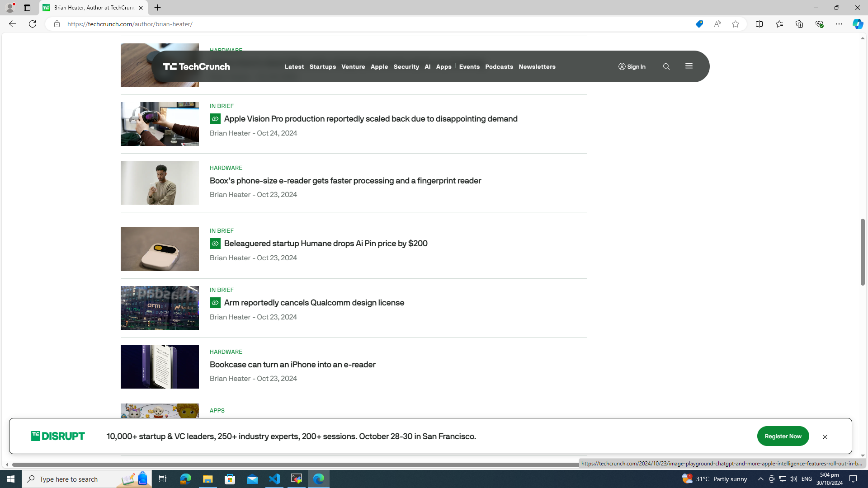Image resolution: width=868 pixels, height=488 pixels.
Task: Open Bookcase iPhone e-reader article
Action: [292, 365]
